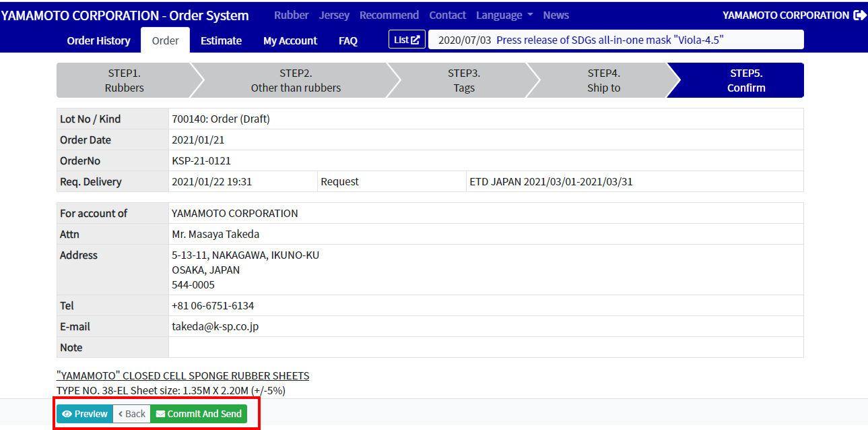
Task: Visit the Recommend page link
Action: (x=389, y=15)
